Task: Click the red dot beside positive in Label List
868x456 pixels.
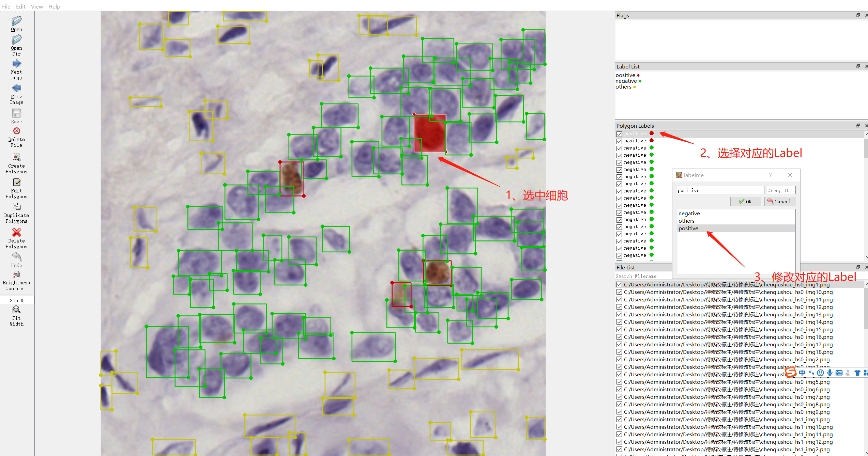Action: tap(638, 75)
